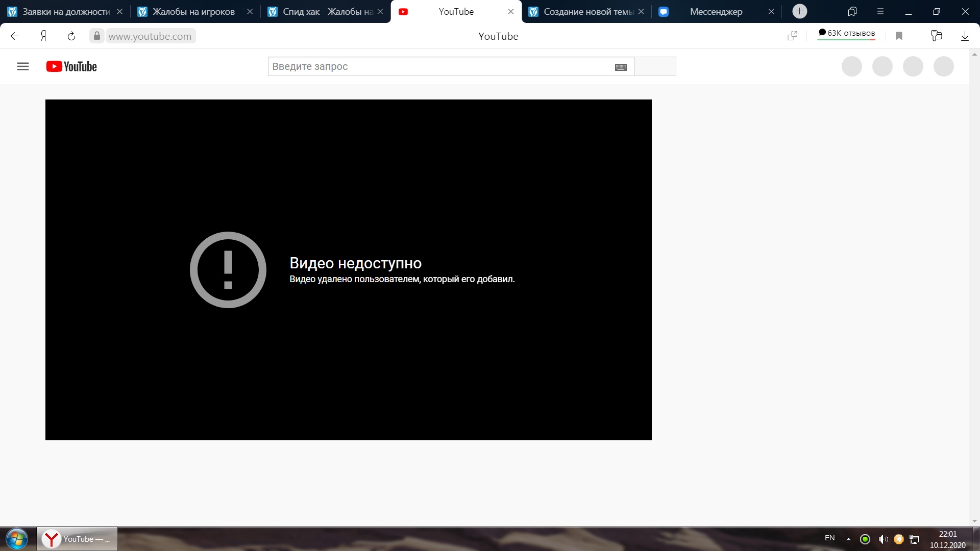Click the keyboard icon in search bar
This screenshot has width=980, height=551.
(x=621, y=66)
